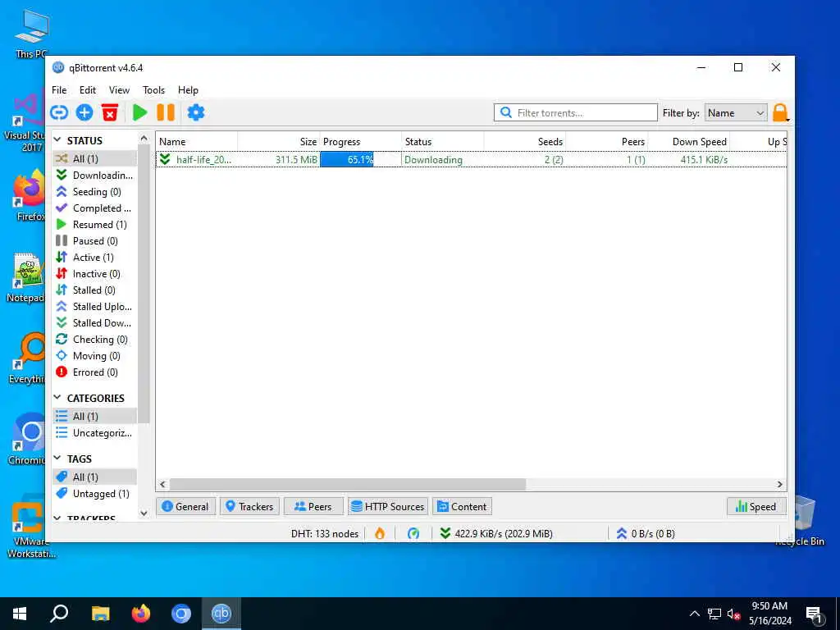
Task: Select the Completed status filter
Action: point(95,208)
